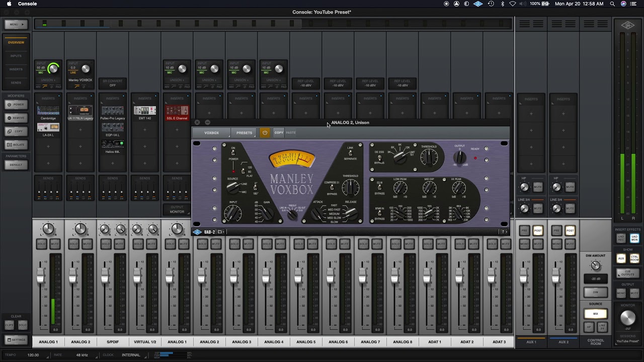Click the REMOVE modifier button
644x362 pixels.
click(16, 118)
